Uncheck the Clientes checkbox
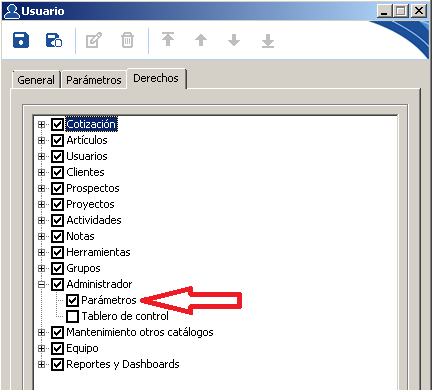The height and width of the screenshot is (390, 432). pos(57,172)
